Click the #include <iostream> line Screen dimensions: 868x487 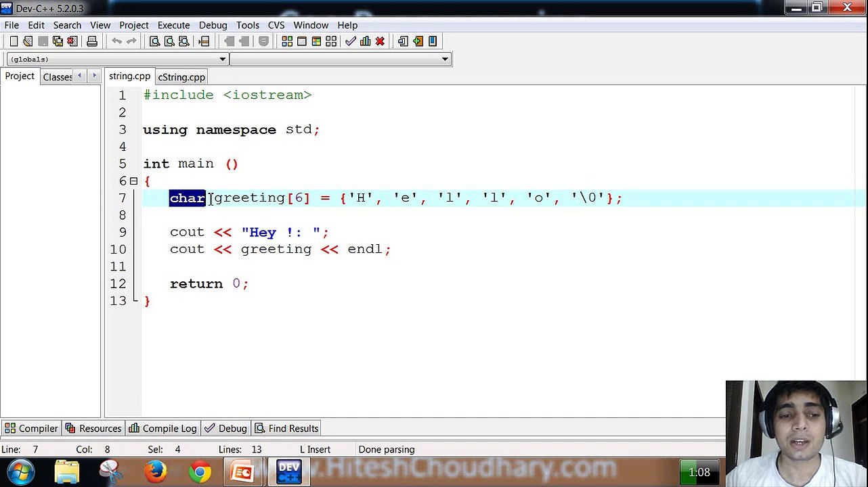227,95
